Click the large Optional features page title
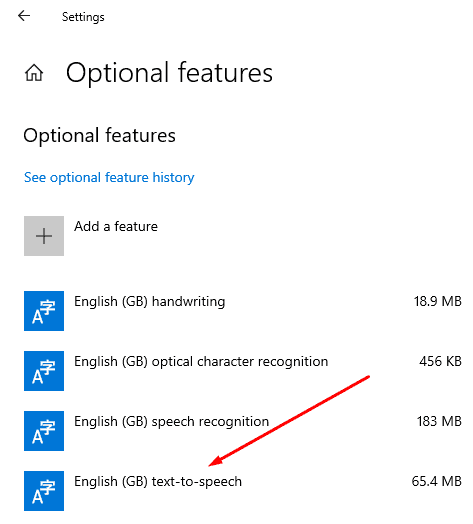Image resolution: width=473 pixels, height=524 pixels. 169,73
